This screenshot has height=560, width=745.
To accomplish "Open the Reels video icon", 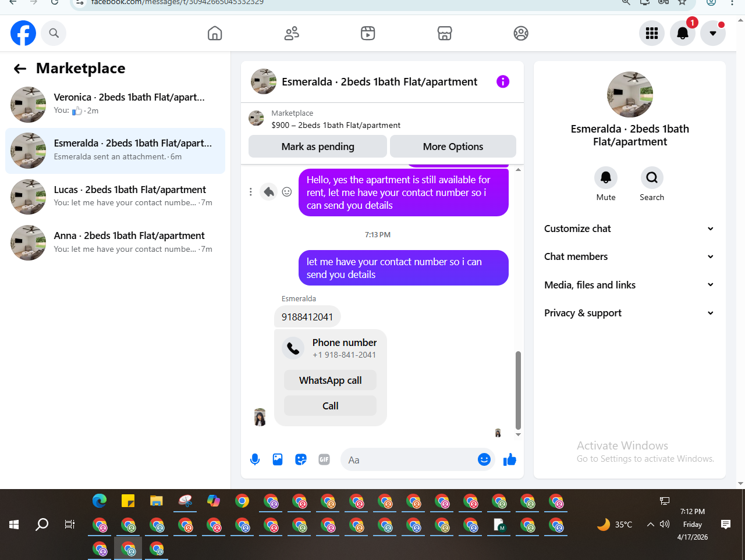I will tap(368, 33).
